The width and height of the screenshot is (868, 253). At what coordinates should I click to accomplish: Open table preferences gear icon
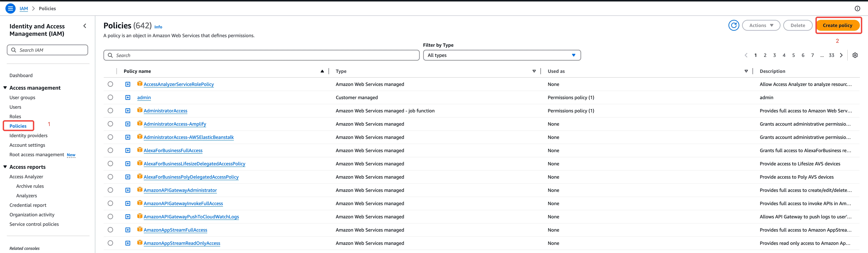pyautogui.click(x=855, y=55)
